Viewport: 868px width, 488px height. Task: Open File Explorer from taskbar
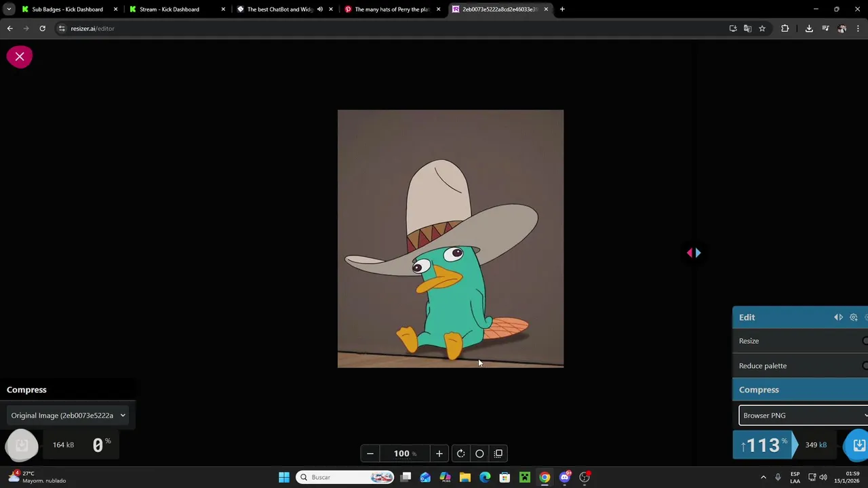coord(465,477)
